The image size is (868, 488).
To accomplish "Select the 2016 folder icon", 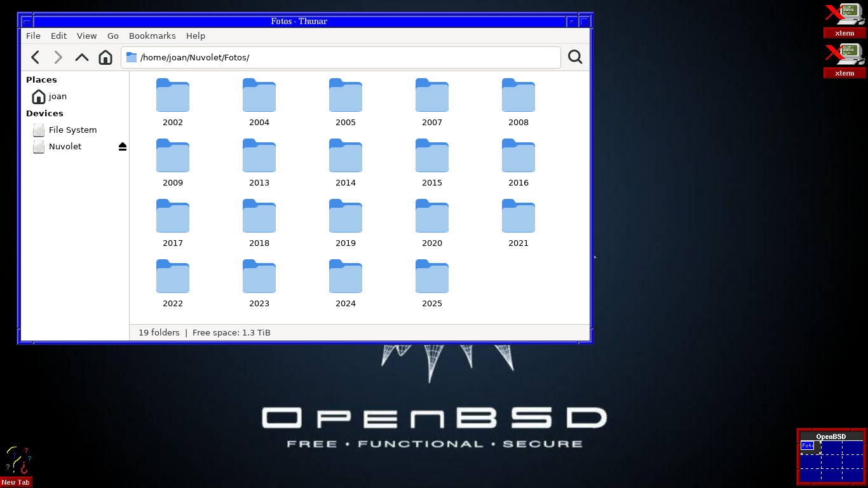I will [519, 156].
